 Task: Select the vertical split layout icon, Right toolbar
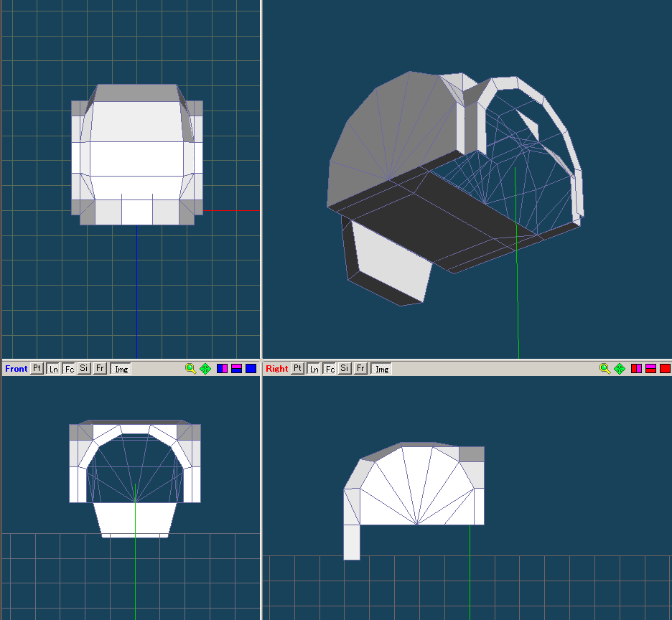click(637, 369)
